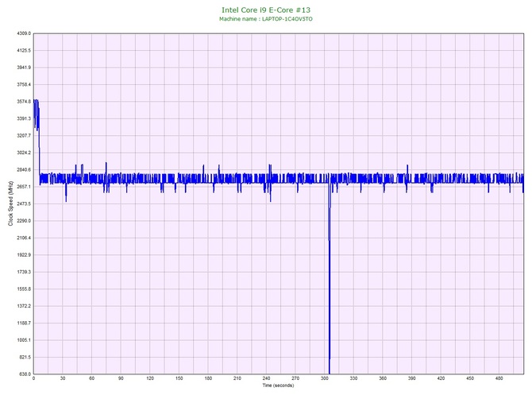Image resolution: width=532 pixels, height=399 pixels.
Task: Click the Time (seconds) x-axis label
Action: pos(278,385)
